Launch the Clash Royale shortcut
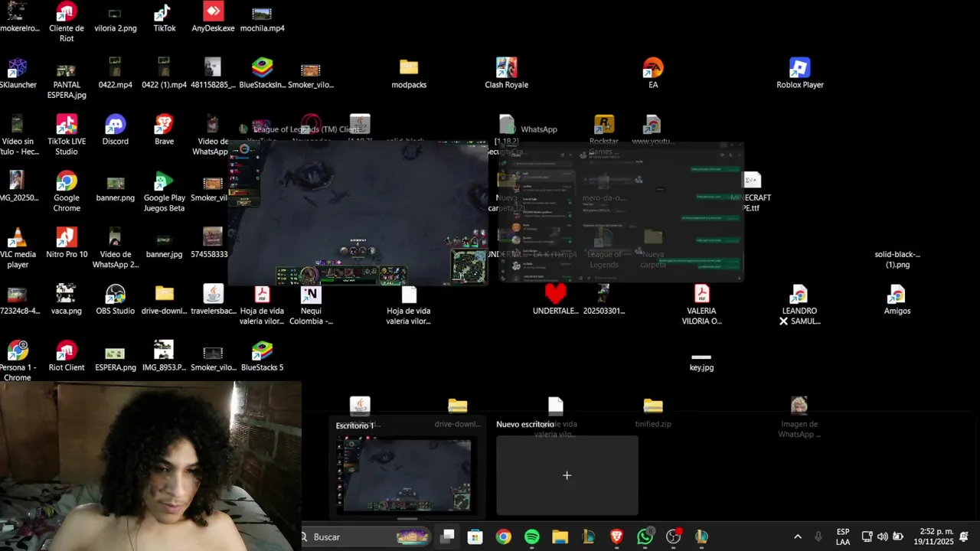The image size is (980, 551). [506, 73]
